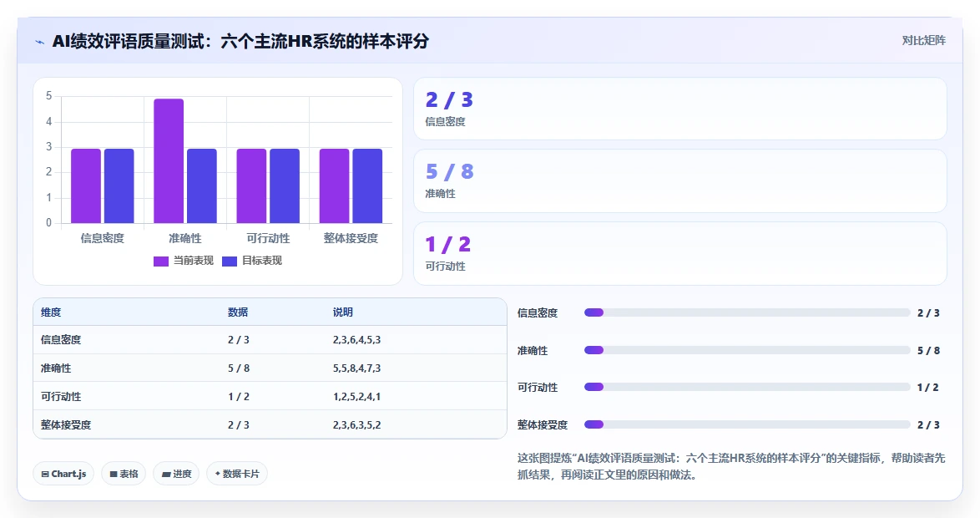The height and width of the screenshot is (518, 980).
Task: Select the 信息密度 table row name
Action: point(61,340)
